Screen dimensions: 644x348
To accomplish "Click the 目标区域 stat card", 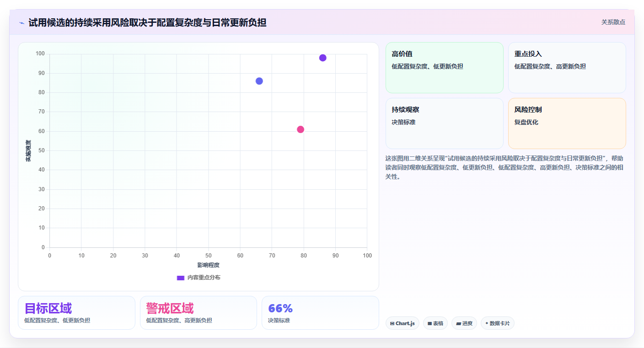I will 76,313.
